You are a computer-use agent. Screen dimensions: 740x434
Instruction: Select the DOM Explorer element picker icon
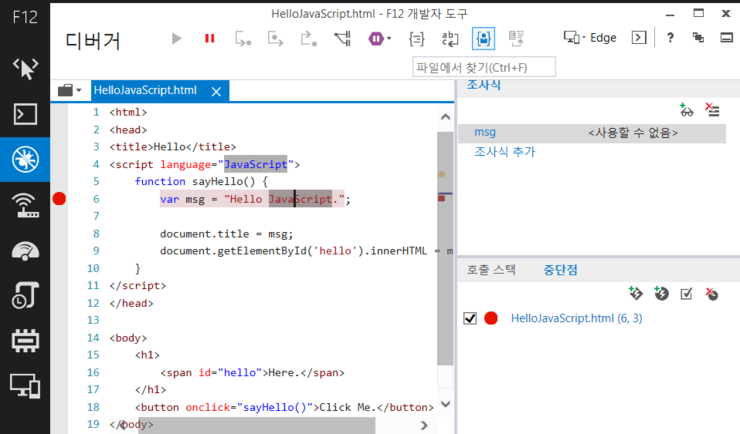coord(25,69)
